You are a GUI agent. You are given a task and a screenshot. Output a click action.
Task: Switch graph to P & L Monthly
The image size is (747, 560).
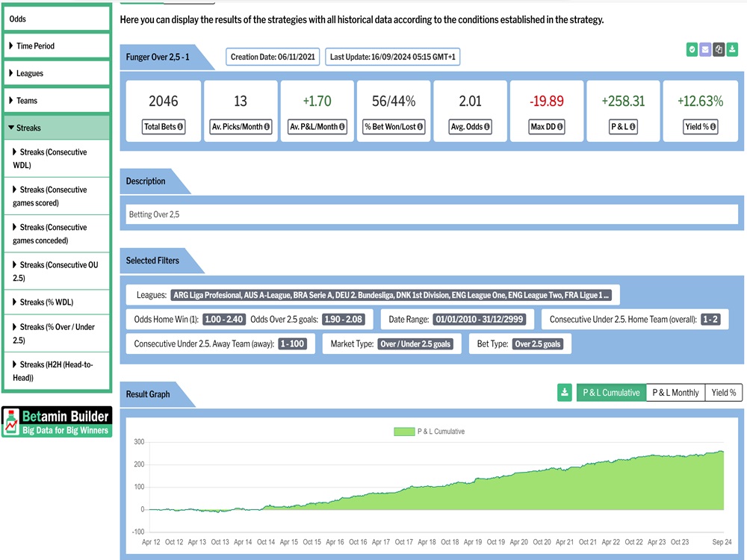coord(675,392)
